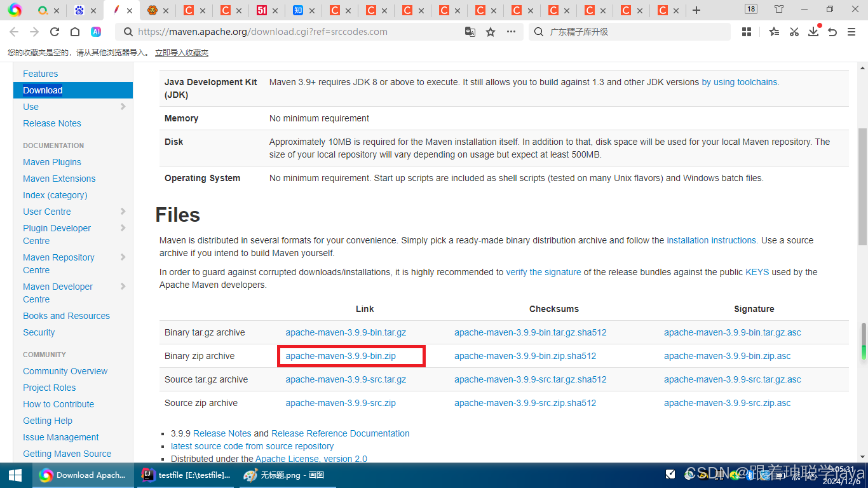This screenshot has height=488, width=868.
Task: Open apache-maven-3.9.9-bin.zip.sha512 checksum
Action: point(525,356)
